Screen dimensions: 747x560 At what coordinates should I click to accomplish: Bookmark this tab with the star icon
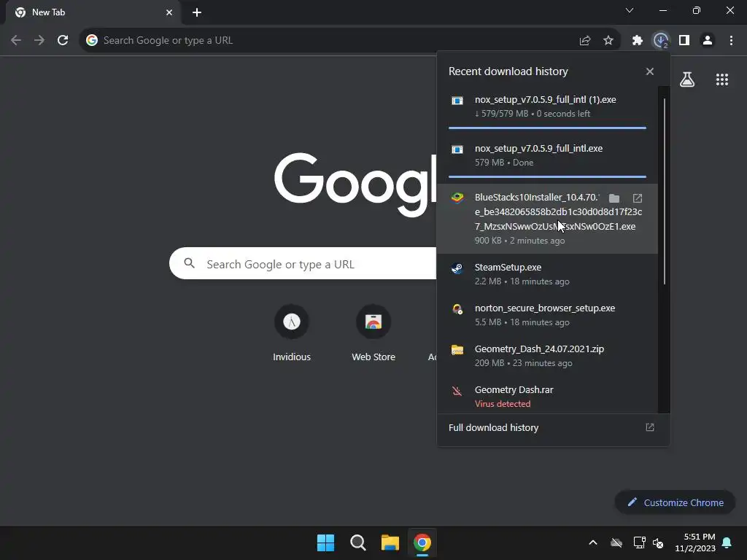click(x=608, y=41)
